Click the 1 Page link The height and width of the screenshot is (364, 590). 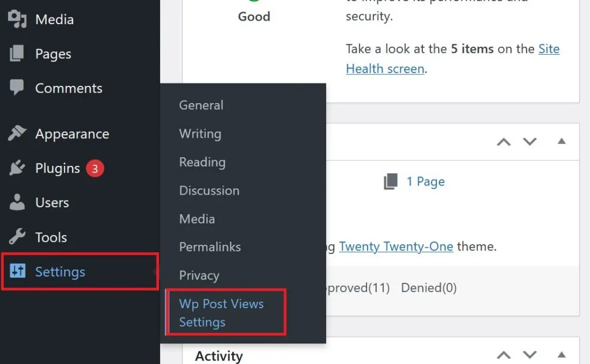(426, 181)
